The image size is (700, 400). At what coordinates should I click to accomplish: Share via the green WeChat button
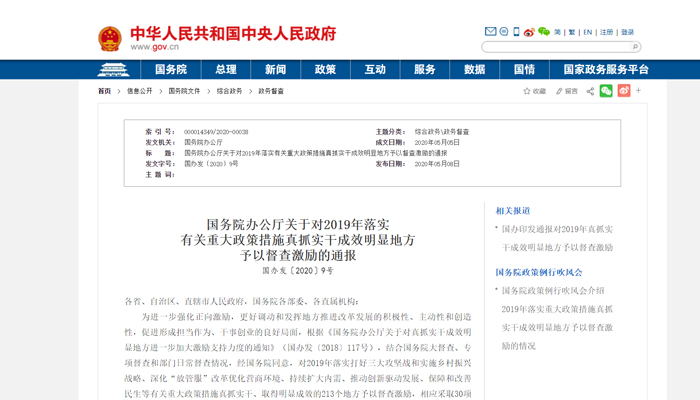click(x=606, y=91)
